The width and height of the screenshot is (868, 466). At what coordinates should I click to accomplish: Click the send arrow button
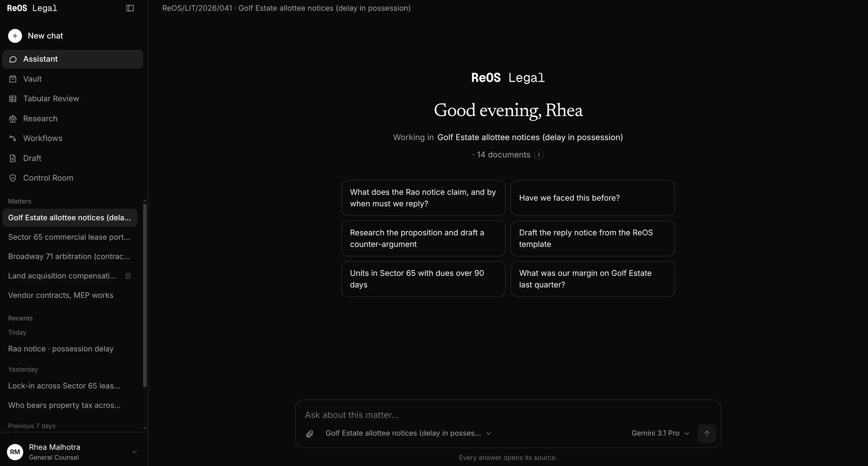707,433
